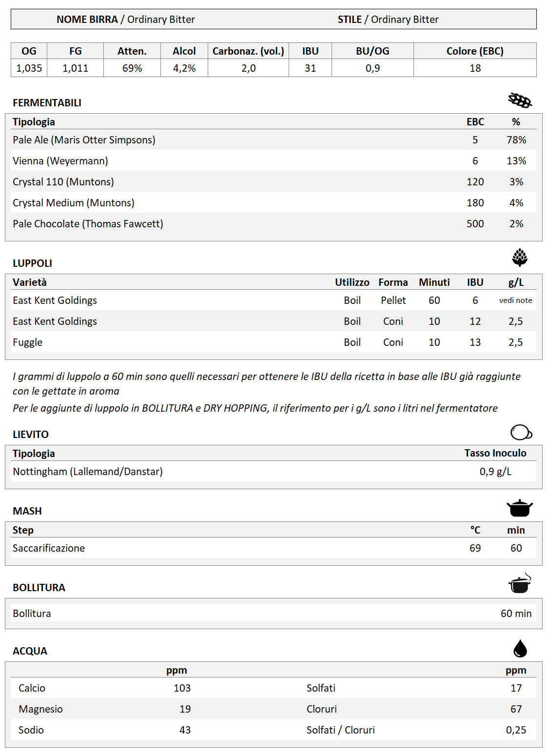The width and height of the screenshot is (549, 756).
Task: Select the Tasso Inoculo column header
Action: (495, 453)
